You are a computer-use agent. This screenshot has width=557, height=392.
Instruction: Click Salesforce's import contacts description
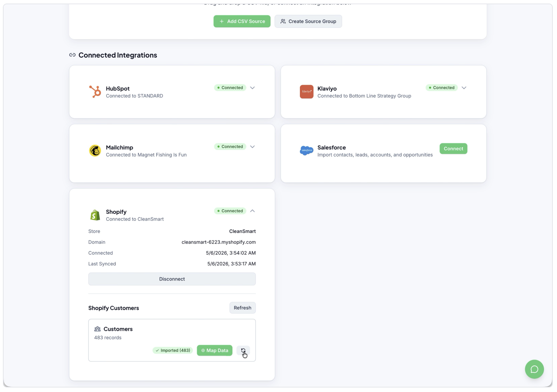pyautogui.click(x=375, y=155)
